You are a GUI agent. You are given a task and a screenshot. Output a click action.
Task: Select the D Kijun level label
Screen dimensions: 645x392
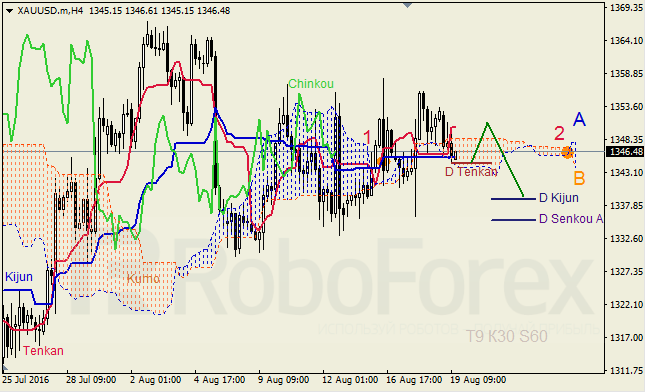tap(559, 198)
